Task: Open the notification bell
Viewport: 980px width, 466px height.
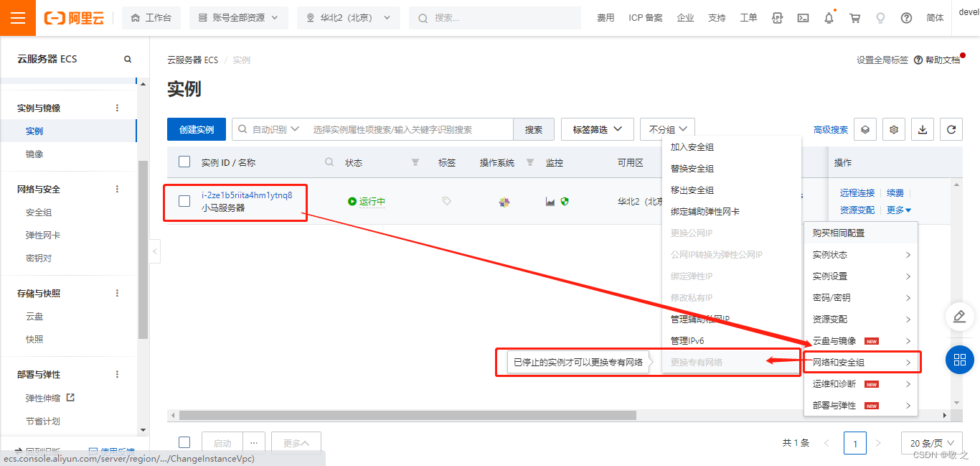Action: pos(829,18)
